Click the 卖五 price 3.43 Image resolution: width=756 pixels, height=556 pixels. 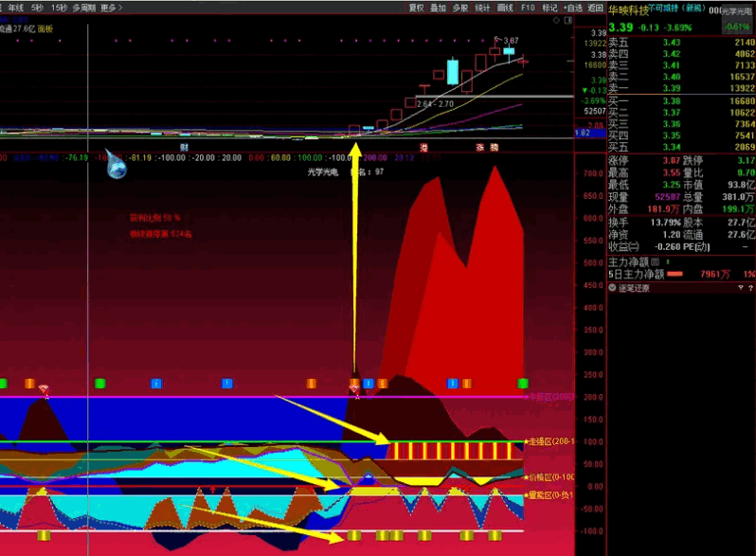tap(671, 43)
